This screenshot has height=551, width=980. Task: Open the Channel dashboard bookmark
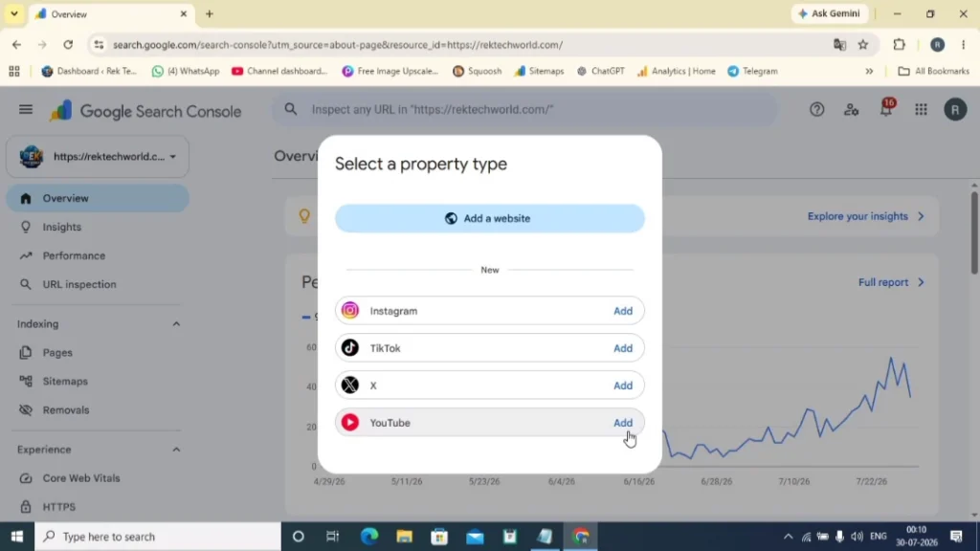(x=279, y=71)
